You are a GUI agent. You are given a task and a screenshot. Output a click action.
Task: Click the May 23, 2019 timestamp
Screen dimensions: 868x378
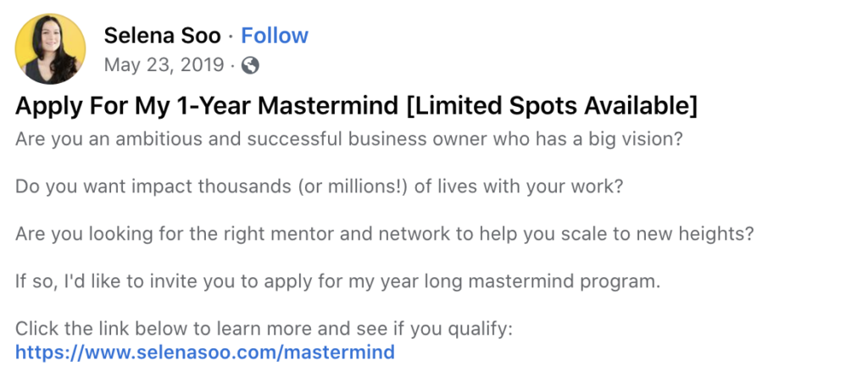tap(164, 65)
